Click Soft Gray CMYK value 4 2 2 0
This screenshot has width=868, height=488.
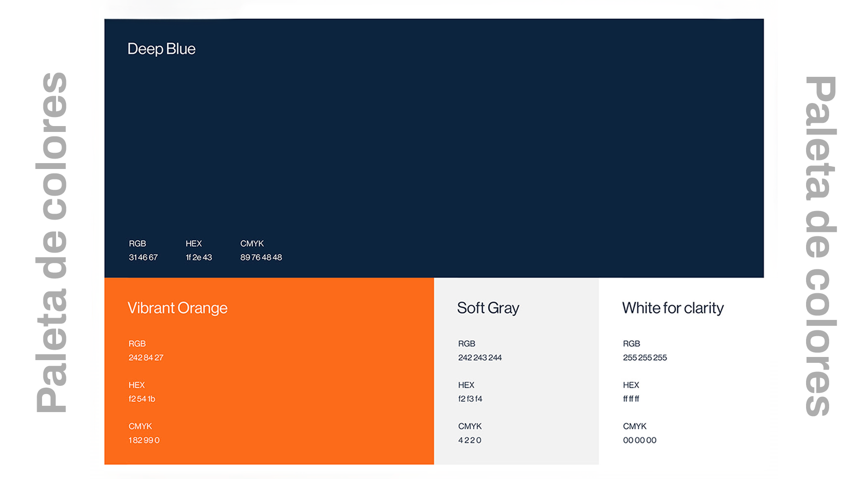point(470,440)
